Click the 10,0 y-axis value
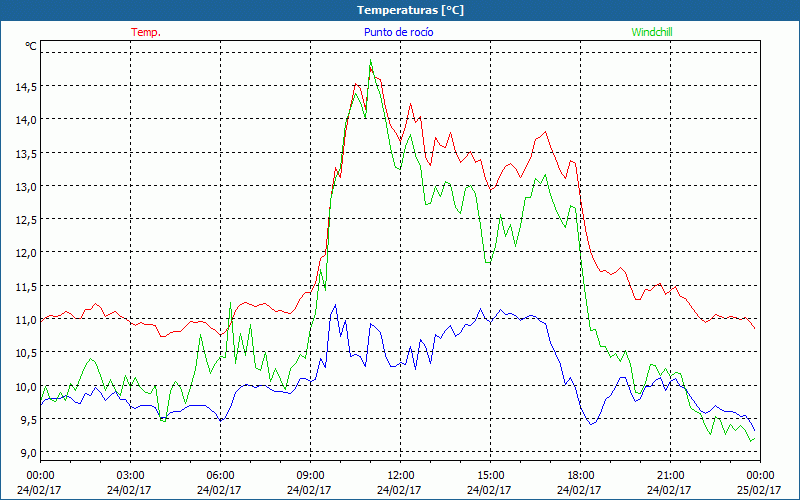 tap(26, 386)
